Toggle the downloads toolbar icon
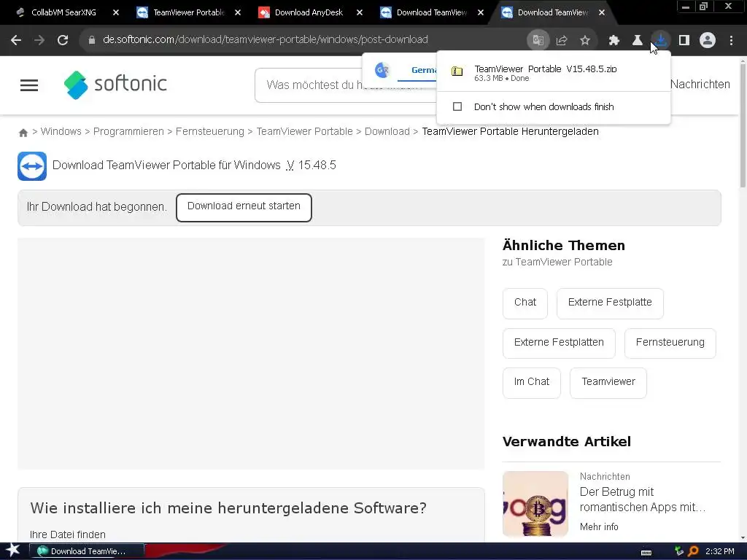Screen dimensions: 747x560 pyautogui.click(x=661, y=40)
